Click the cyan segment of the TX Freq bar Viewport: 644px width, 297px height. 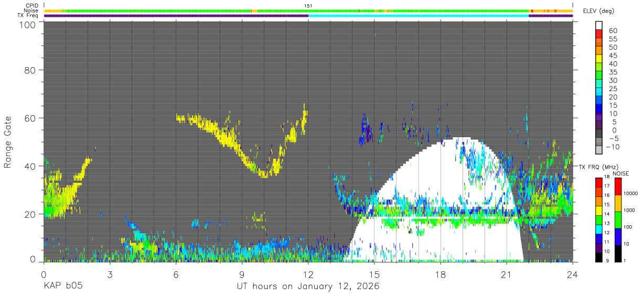coord(418,16)
